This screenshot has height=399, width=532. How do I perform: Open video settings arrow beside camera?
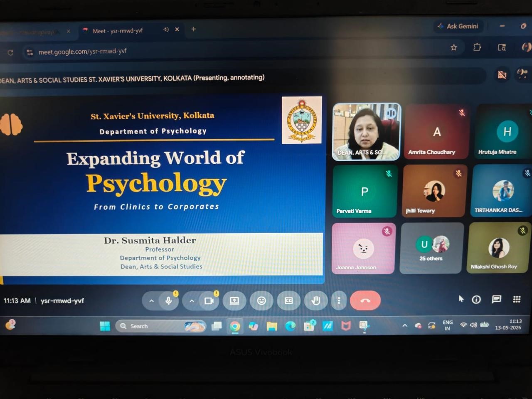[x=192, y=300]
